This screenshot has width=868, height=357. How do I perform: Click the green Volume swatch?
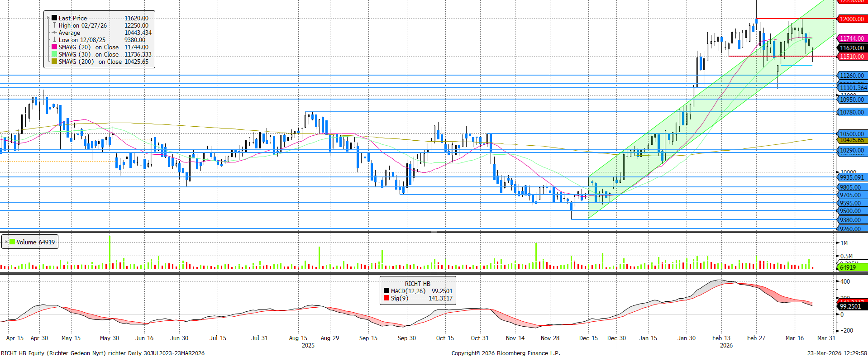[x=13, y=242]
